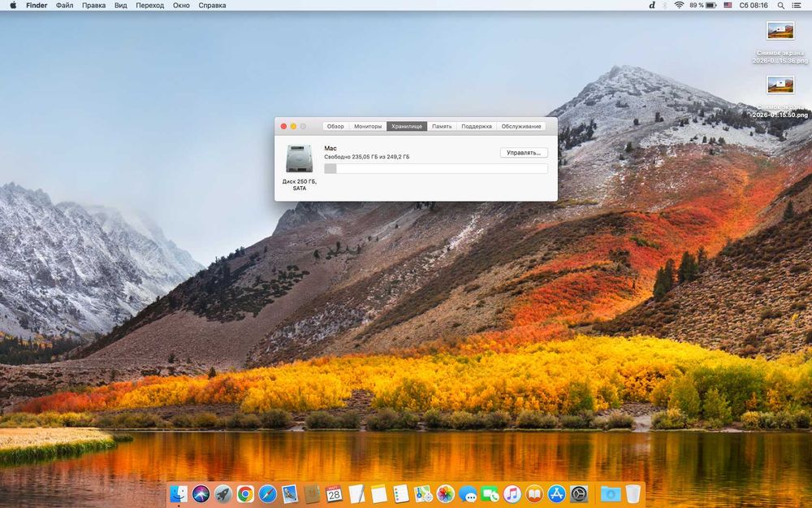Open Launchpad rocket icon
Screen dimensions: 812x508
tap(223, 494)
